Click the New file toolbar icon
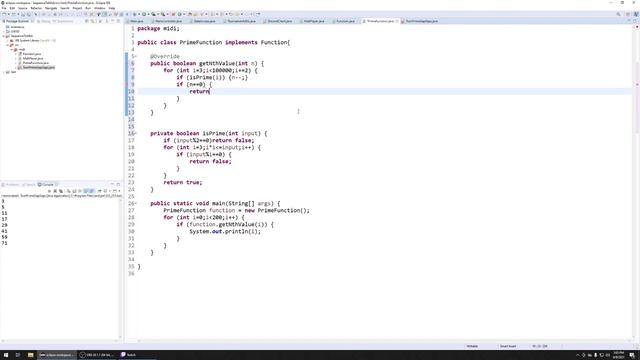This screenshot has width=640, height=360. [x=4, y=14]
